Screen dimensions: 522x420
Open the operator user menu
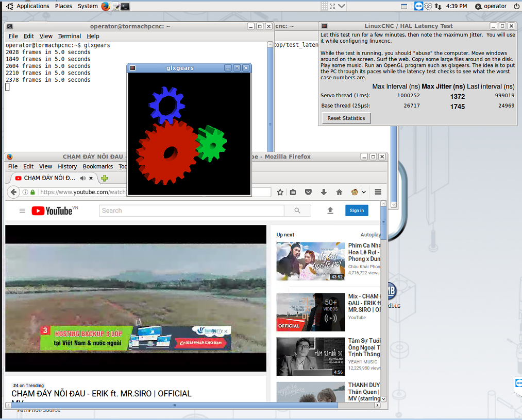click(491, 6)
